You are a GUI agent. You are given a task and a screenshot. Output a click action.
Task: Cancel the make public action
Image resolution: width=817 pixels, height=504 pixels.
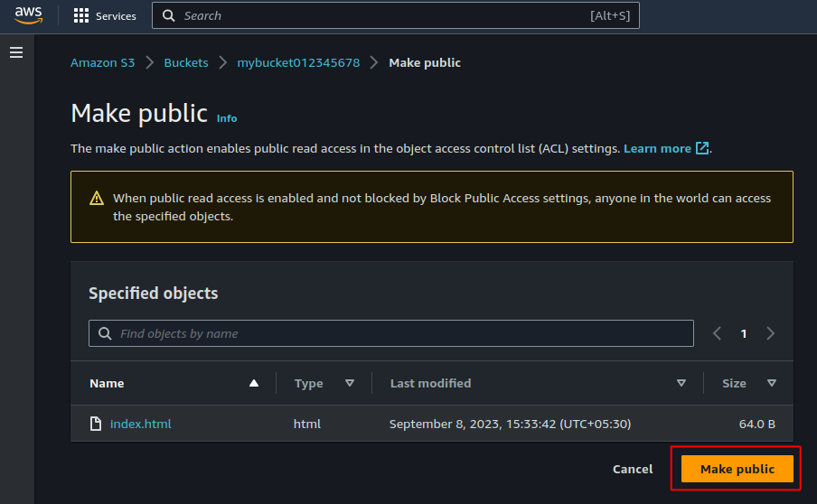pos(633,469)
